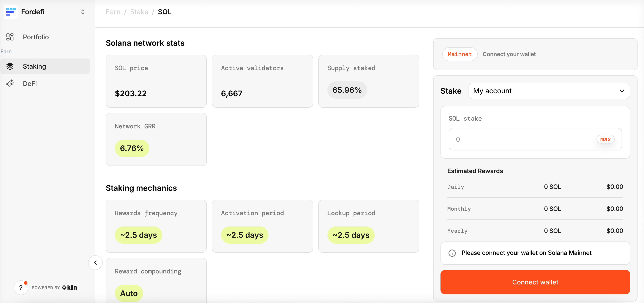Click the dropdown chevron in Stake selector

coord(622,91)
